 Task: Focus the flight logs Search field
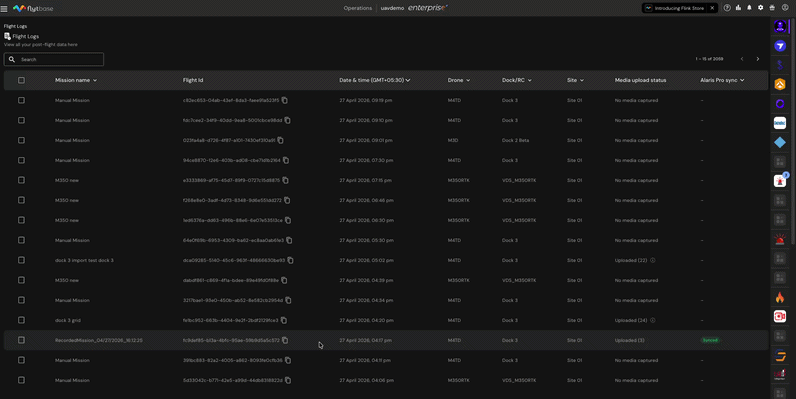[x=54, y=59]
